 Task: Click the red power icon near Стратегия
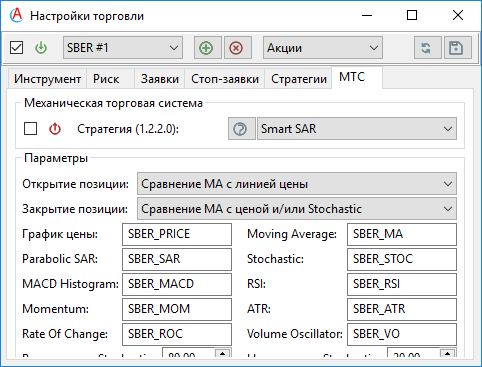[x=55, y=129]
